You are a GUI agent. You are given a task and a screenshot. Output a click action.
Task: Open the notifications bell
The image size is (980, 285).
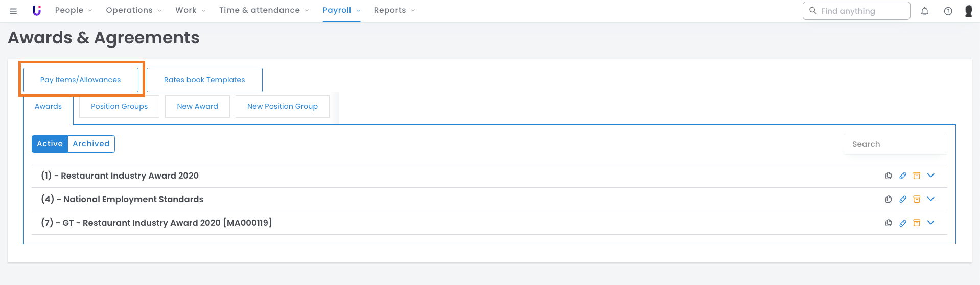[x=924, y=11]
